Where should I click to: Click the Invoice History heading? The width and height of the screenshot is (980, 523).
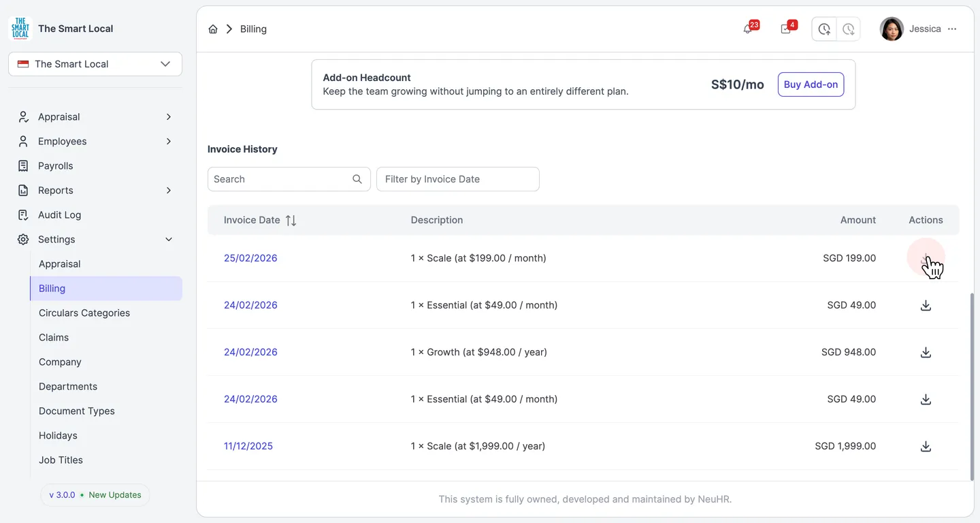tap(242, 149)
